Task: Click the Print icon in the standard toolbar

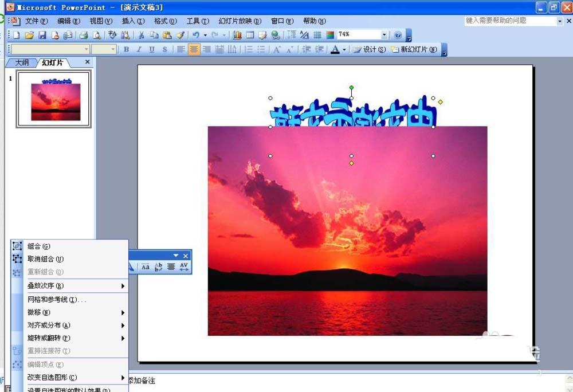Action: (x=83, y=36)
